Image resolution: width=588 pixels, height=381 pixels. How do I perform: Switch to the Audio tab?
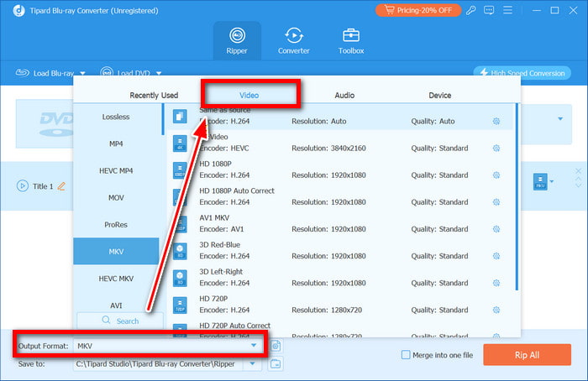point(344,96)
